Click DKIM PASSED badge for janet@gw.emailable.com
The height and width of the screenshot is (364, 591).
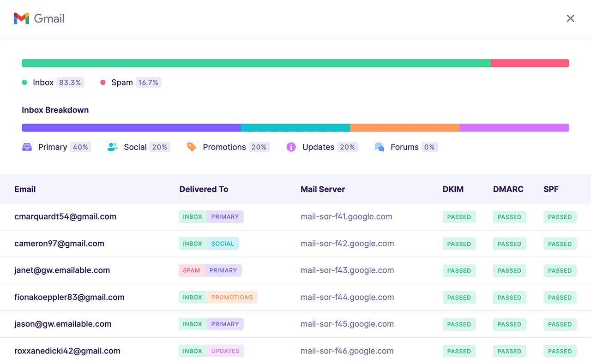pos(459,270)
